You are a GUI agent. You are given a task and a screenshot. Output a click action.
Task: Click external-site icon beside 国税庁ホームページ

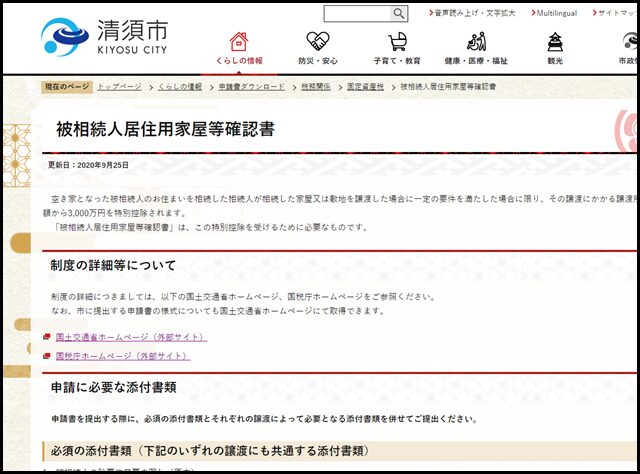(47, 356)
